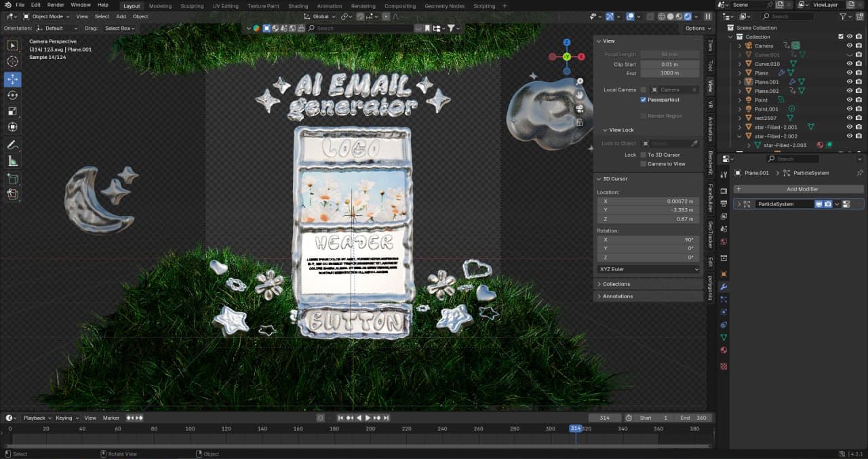
Task: Open the Select Box drag dropdown
Action: 119,28
